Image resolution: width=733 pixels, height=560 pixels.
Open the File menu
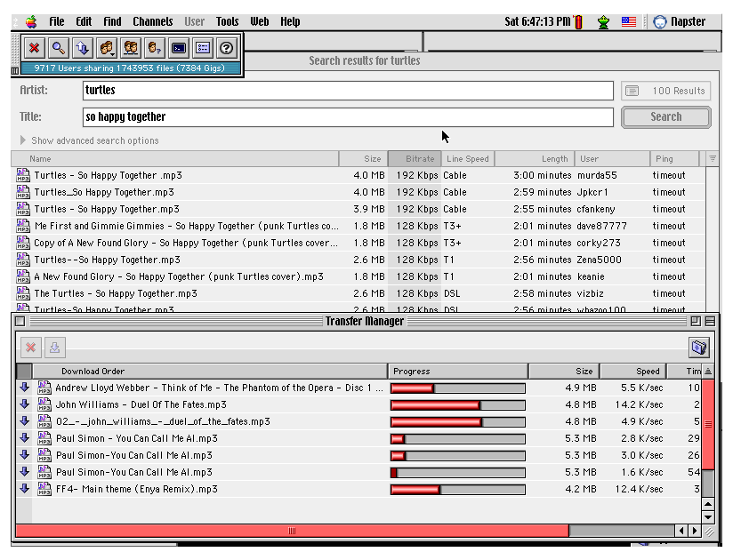pos(57,22)
